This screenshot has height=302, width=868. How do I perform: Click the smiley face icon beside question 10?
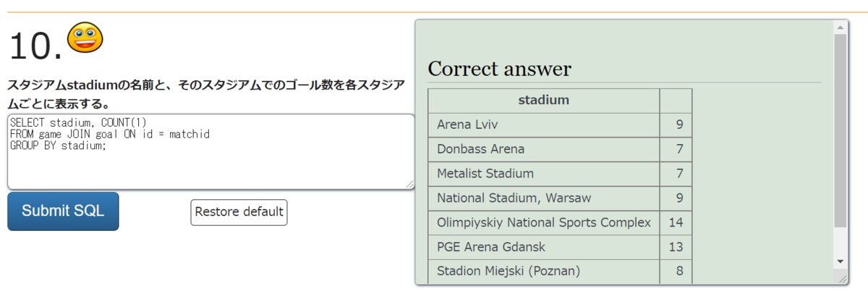[85, 38]
